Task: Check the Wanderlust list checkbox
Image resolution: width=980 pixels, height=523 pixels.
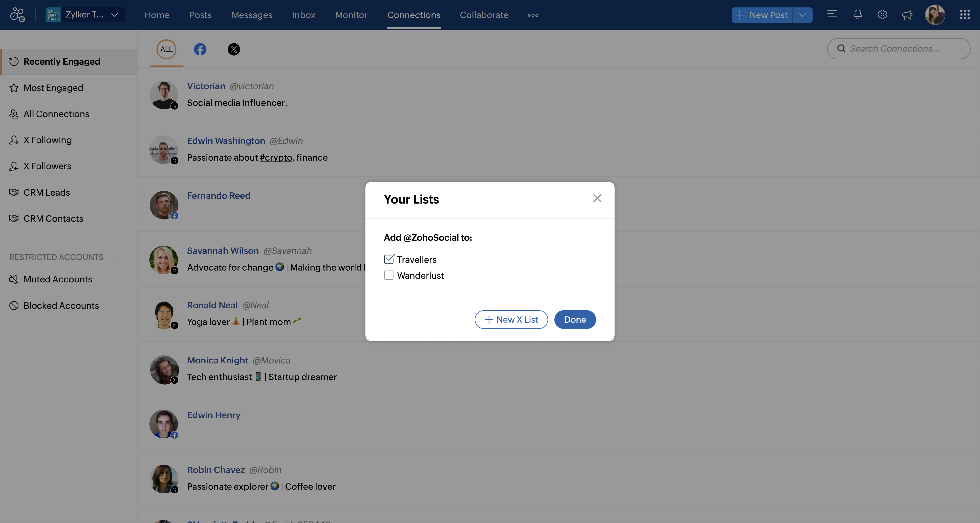Action: click(388, 275)
